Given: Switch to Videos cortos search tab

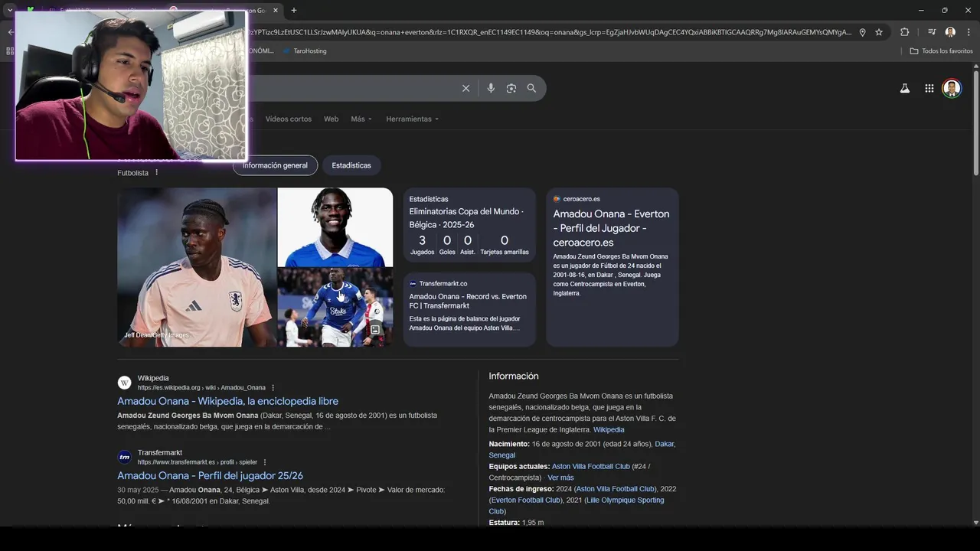Looking at the screenshot, I should (289, 119).
